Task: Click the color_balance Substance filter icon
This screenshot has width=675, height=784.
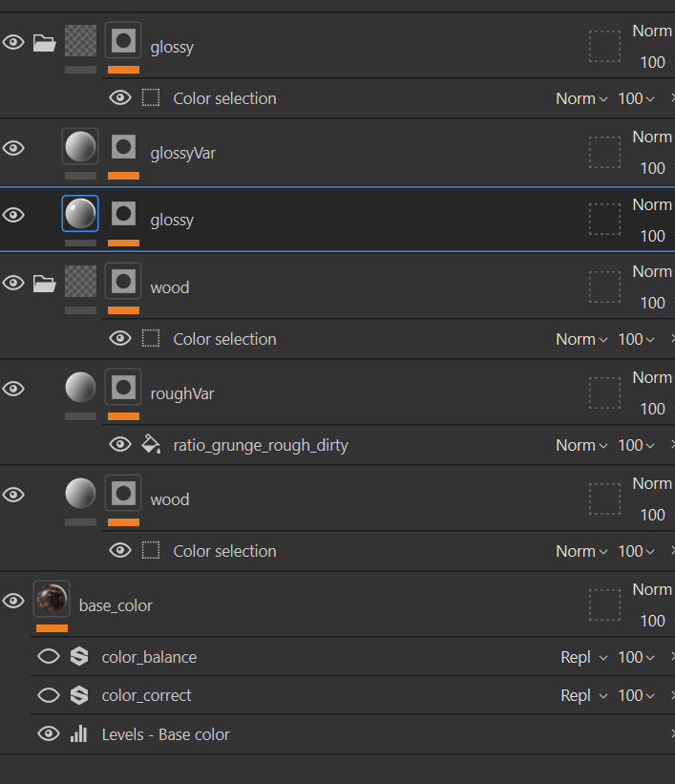Action: 79,656
